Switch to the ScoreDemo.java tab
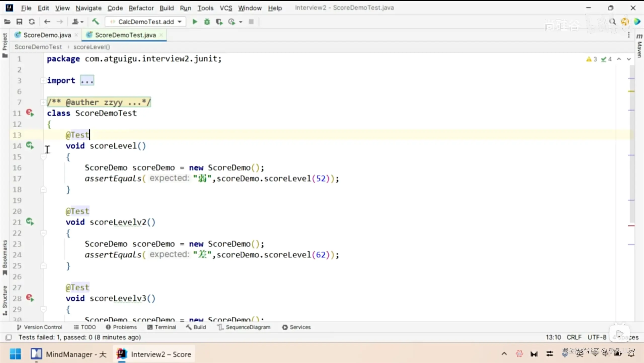Viewport: 644px width, 363px height. [47, 35]
